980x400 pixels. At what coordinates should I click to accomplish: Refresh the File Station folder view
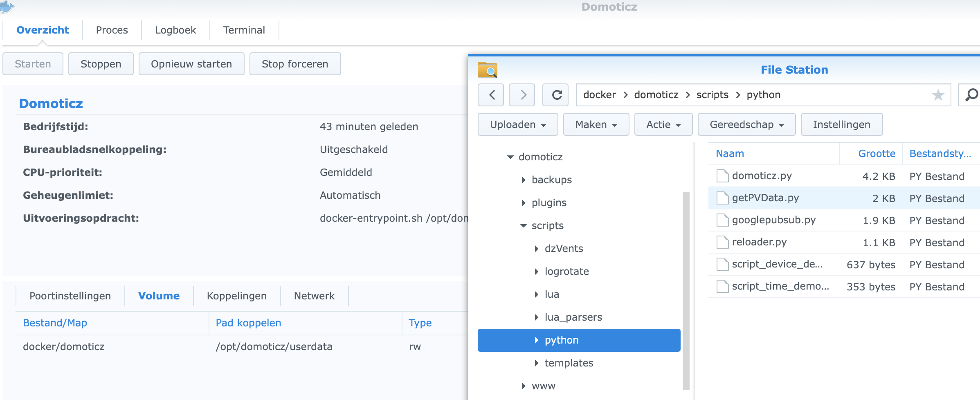pyautogui.click(x=555, y=95)
